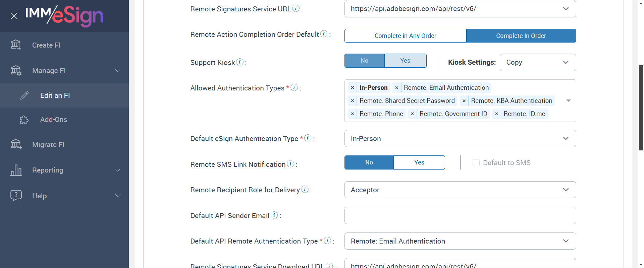Click the Reporting bar chart icon
The width and height of the screenshot is (644, 268).
[x=16, y=170]
